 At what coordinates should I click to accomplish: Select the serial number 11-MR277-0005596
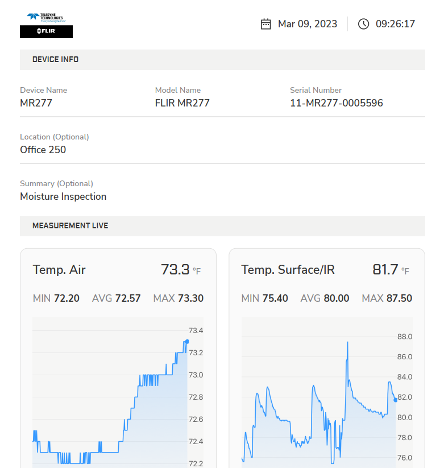coord(336,103)
